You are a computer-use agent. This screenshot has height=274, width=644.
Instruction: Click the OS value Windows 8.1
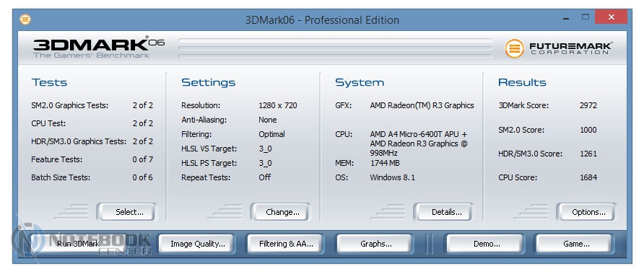coord(393,177)
